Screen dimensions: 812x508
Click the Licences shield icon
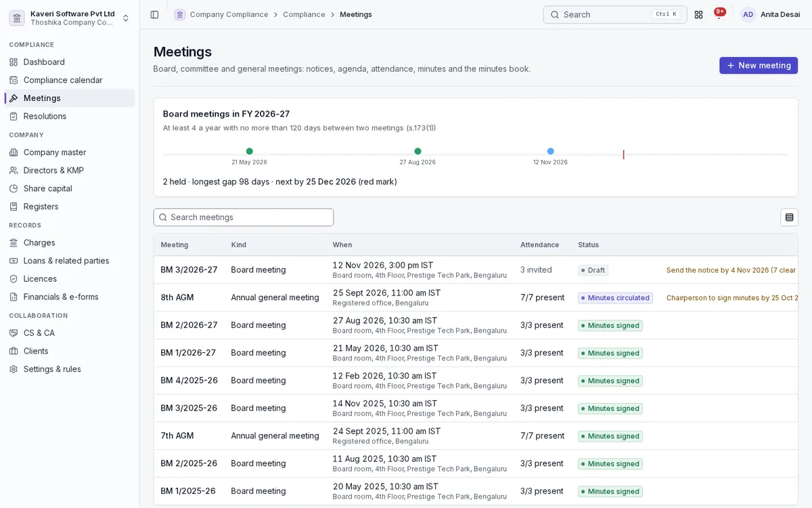(x=14, y=278)
